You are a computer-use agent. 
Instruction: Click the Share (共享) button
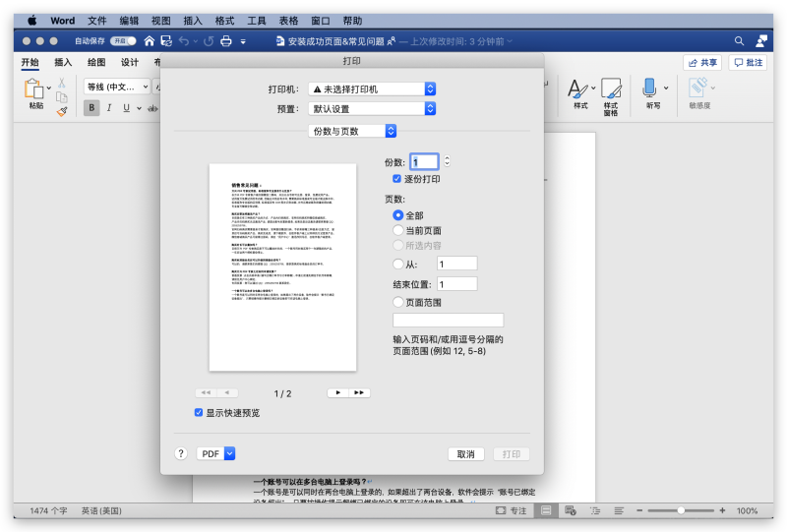702,62
